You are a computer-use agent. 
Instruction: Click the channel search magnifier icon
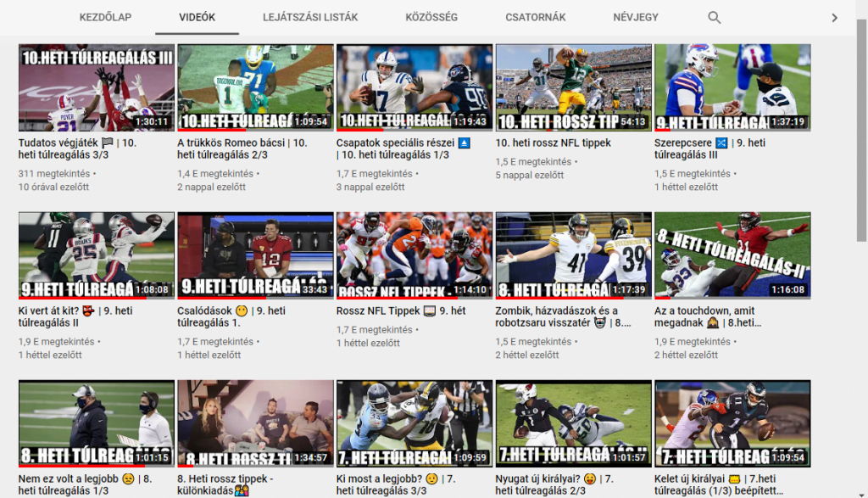[x=714, y=17]
